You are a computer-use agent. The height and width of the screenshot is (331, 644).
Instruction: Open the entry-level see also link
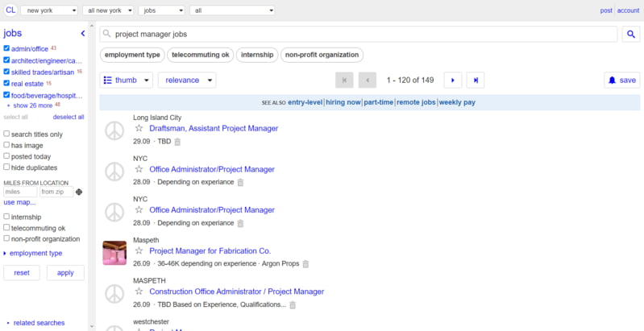tap(305, 102)
